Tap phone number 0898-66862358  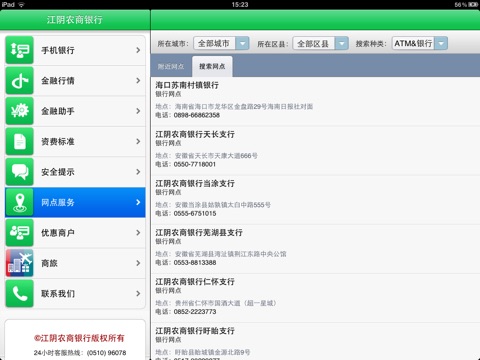197,115
